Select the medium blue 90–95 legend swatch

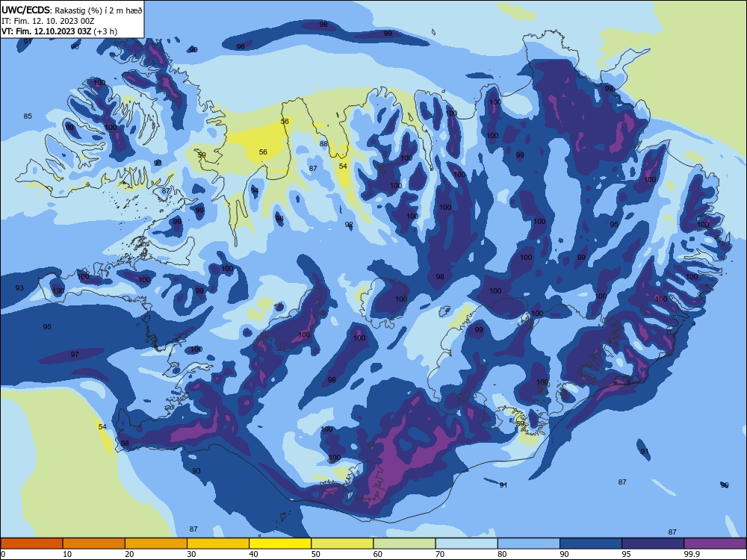pyautogui.click(x=591, y=544)
